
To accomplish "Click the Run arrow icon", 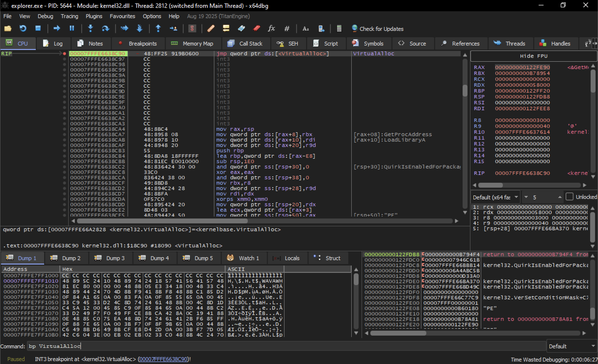I will pos(57,28).
